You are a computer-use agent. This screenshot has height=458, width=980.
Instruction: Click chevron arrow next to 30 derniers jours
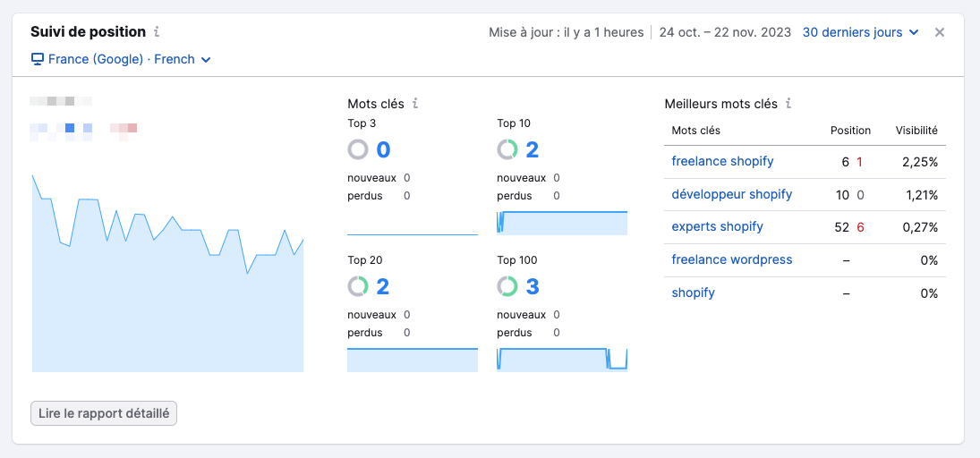(914, 32)
